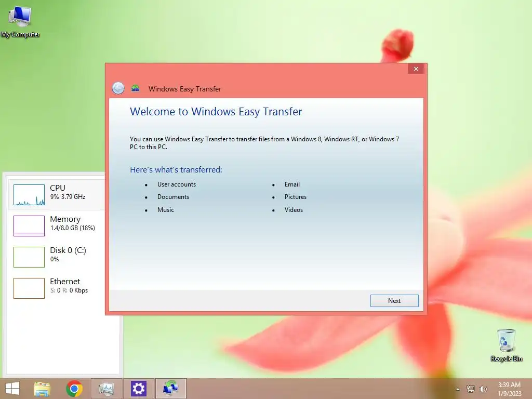Click the Windows Easy Transfer title icon
The height and width of the screenshot is (399, 532).
pos(136,88)
